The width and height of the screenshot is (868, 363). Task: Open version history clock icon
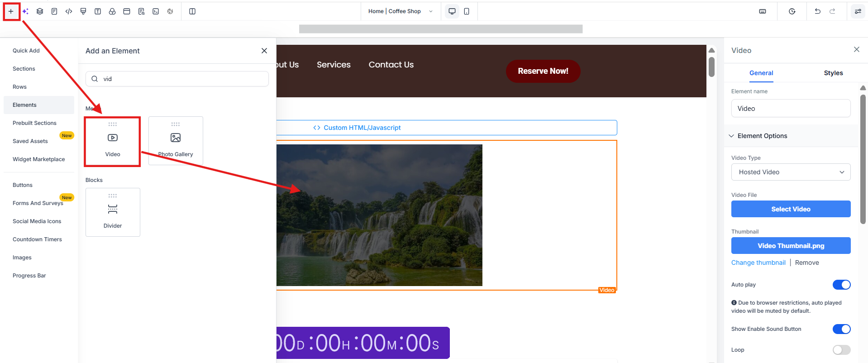(x=792, y=11)
